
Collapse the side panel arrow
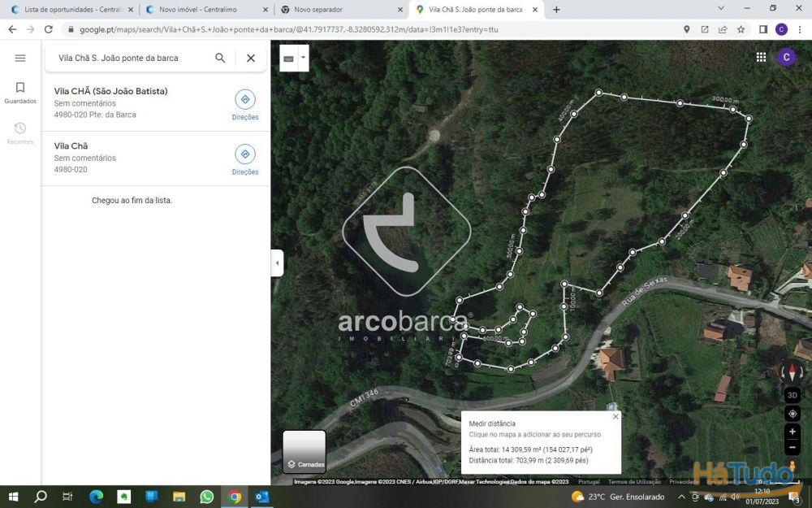(277, 263)
